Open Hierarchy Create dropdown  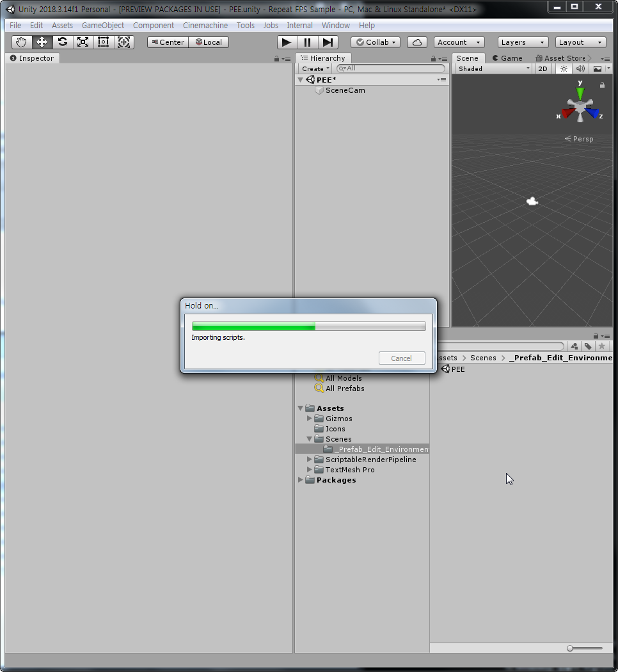[315, 68]
